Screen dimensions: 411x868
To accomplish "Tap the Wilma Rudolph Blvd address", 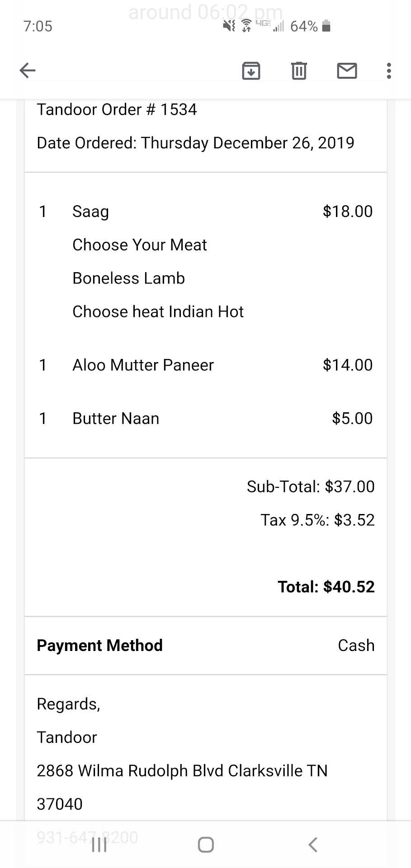I will tap(182, 770).
